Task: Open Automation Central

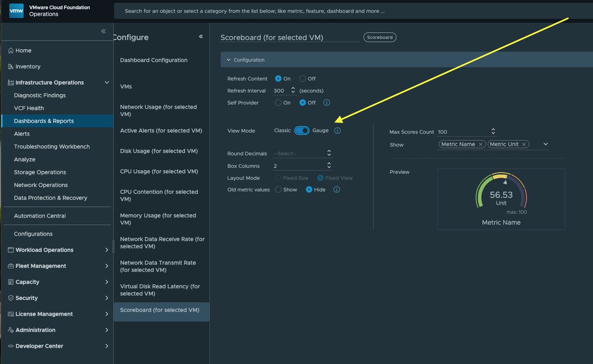Action: [x=40, y=216]
